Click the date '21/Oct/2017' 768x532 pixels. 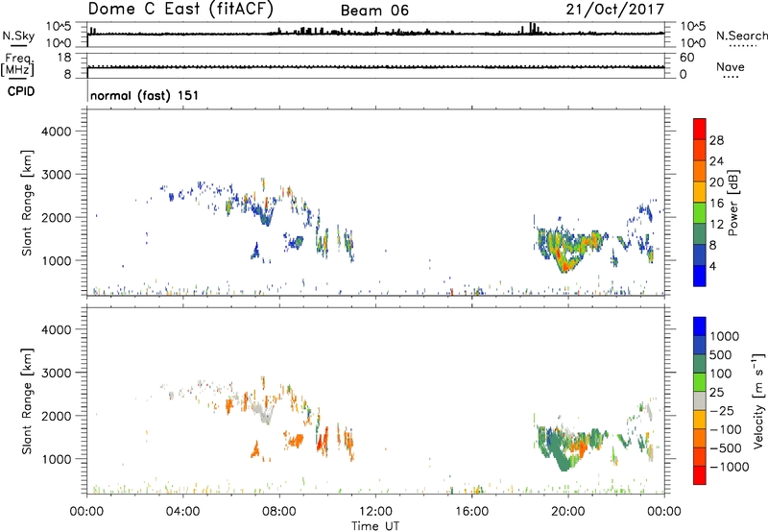(x=615, y=10)
